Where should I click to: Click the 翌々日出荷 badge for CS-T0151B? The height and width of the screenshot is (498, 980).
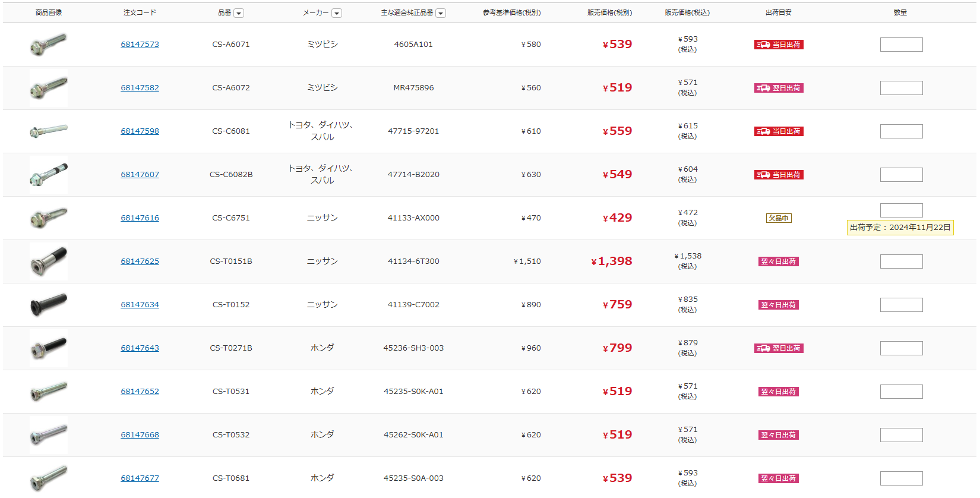coord(779,261)
